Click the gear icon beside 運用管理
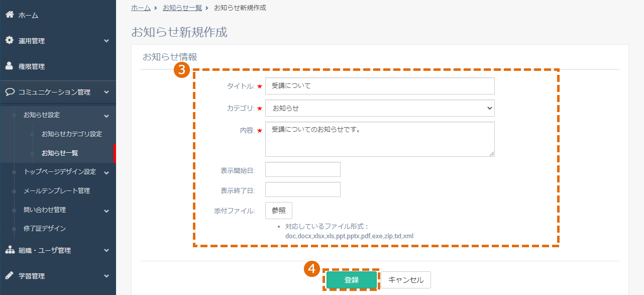Screen dimensions: 644x295 pos(9,40)
